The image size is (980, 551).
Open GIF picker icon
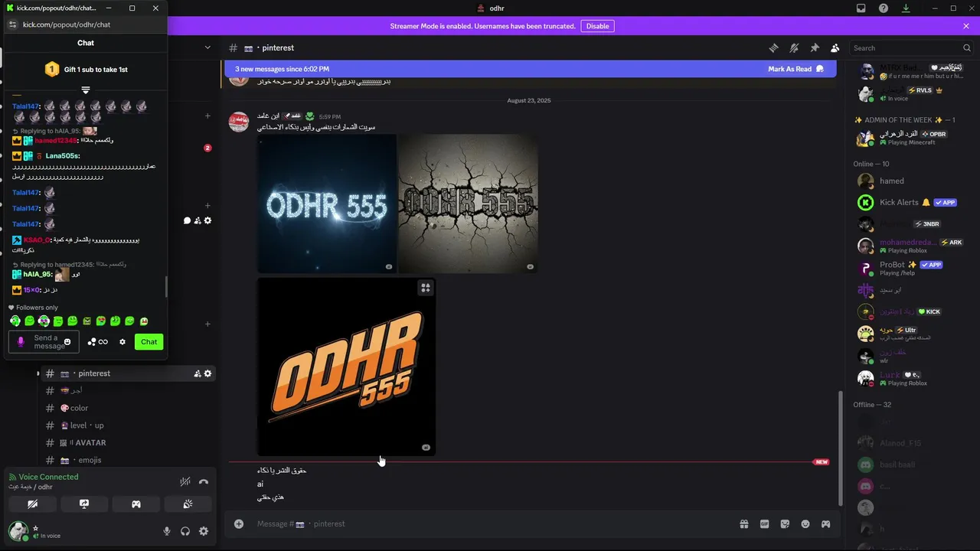(x=764, y=524)
